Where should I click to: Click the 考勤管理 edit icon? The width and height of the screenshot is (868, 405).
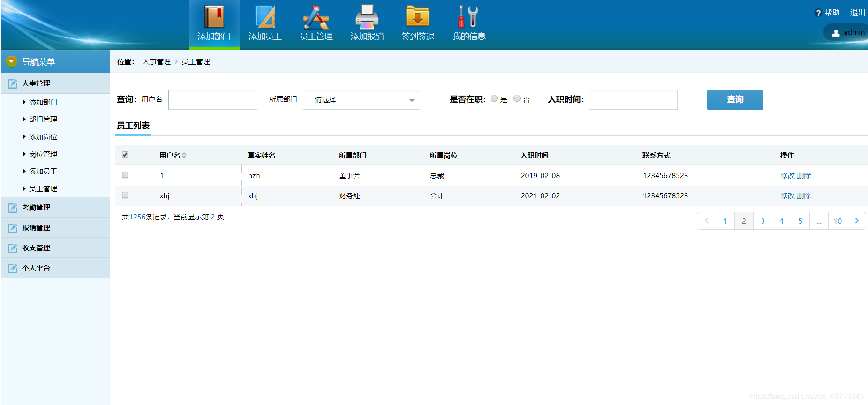[x=13, y=208]
